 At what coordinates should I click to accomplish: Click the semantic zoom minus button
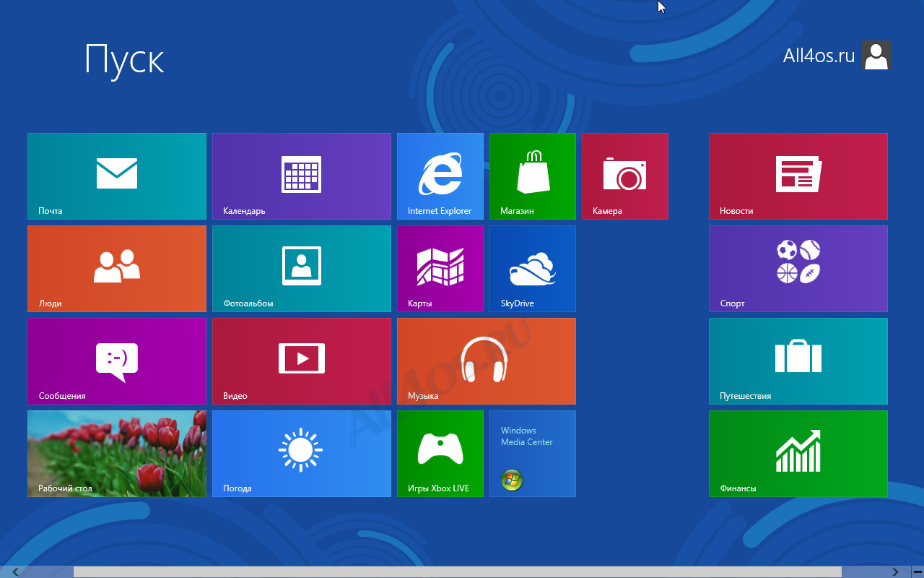coord(917,572)
